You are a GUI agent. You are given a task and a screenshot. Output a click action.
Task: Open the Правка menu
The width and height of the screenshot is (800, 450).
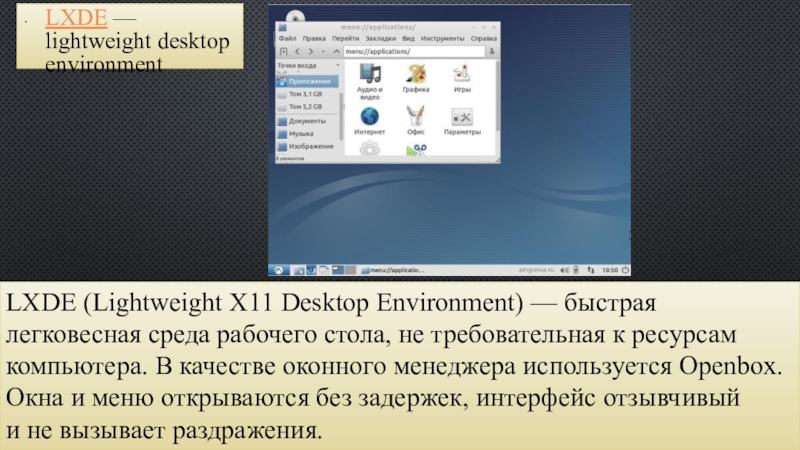[314, 38]
